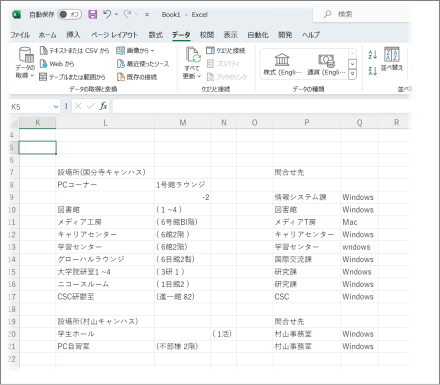
Task: Switch to the 自動化 tab
Action: [258, 35]
